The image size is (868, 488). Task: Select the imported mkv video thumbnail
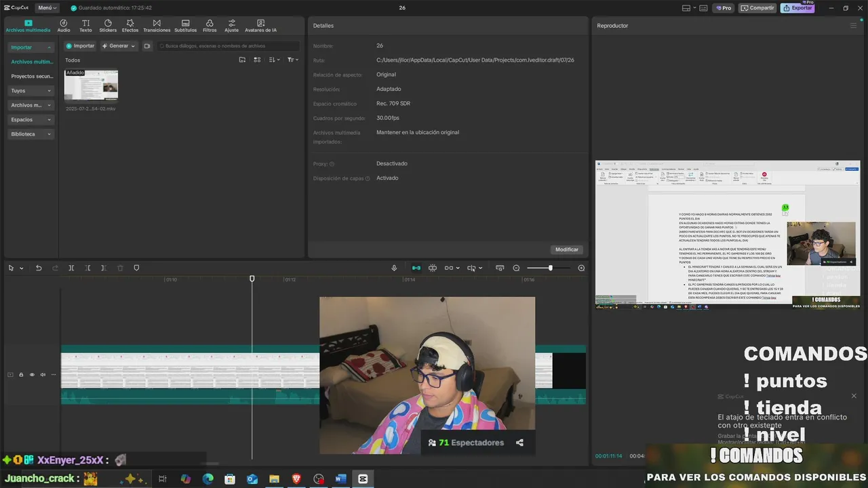[91, 85]
